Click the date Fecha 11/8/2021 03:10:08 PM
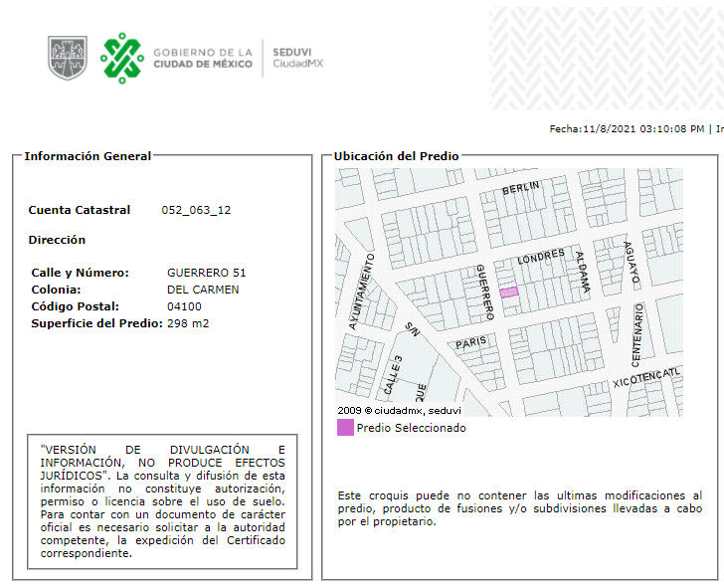The width and height of the screenshot is (724, 588). click(x=627, y=129)
